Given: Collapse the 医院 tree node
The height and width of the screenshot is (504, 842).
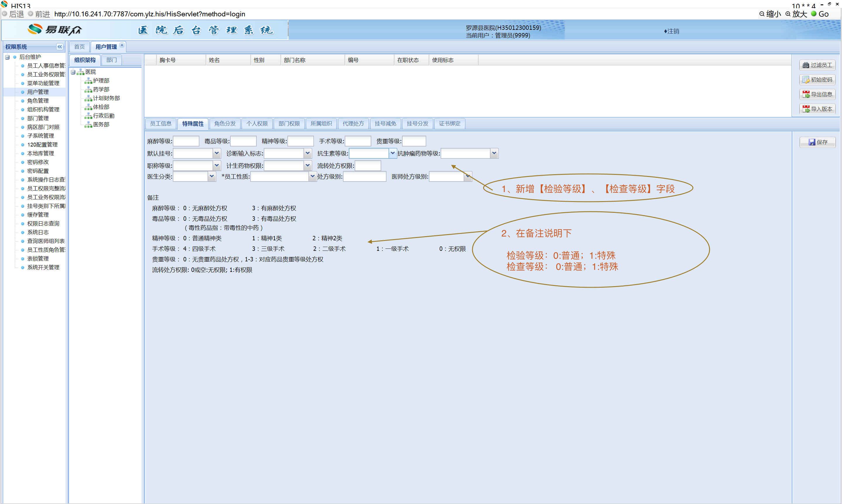Looking at the screenshot, I should coord(73,72).
